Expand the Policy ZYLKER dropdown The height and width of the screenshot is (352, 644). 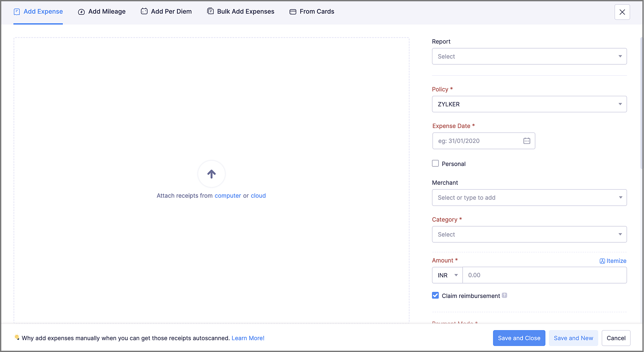pos(529,104)
